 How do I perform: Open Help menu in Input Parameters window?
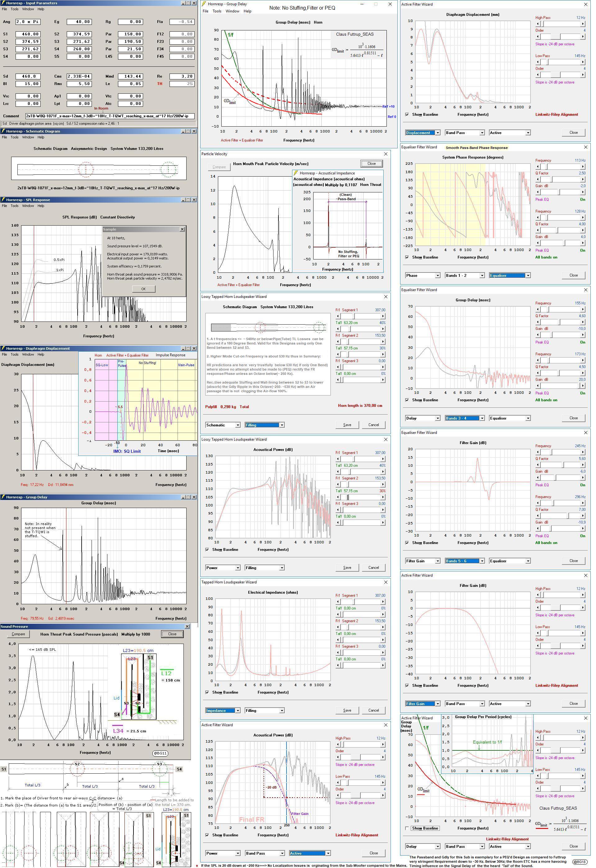41,9
